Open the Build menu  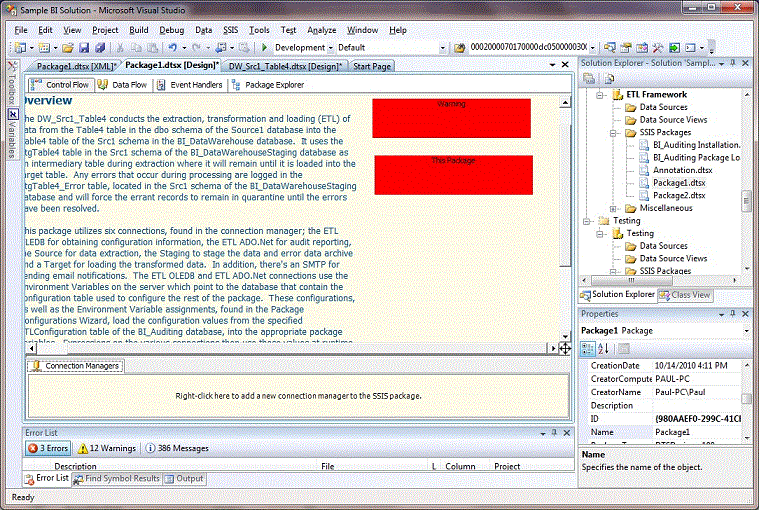[138, 30]
